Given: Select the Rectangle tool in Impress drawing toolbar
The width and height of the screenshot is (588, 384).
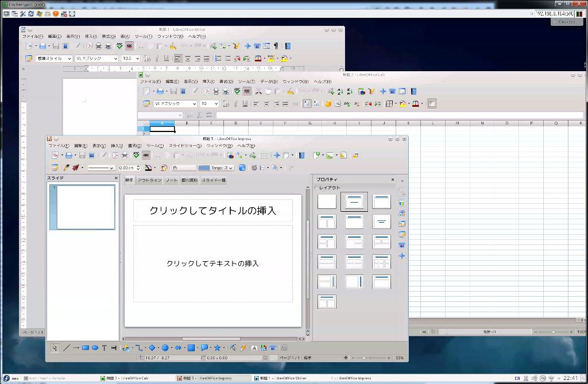Looking at the screenshot, I should 86,348.
